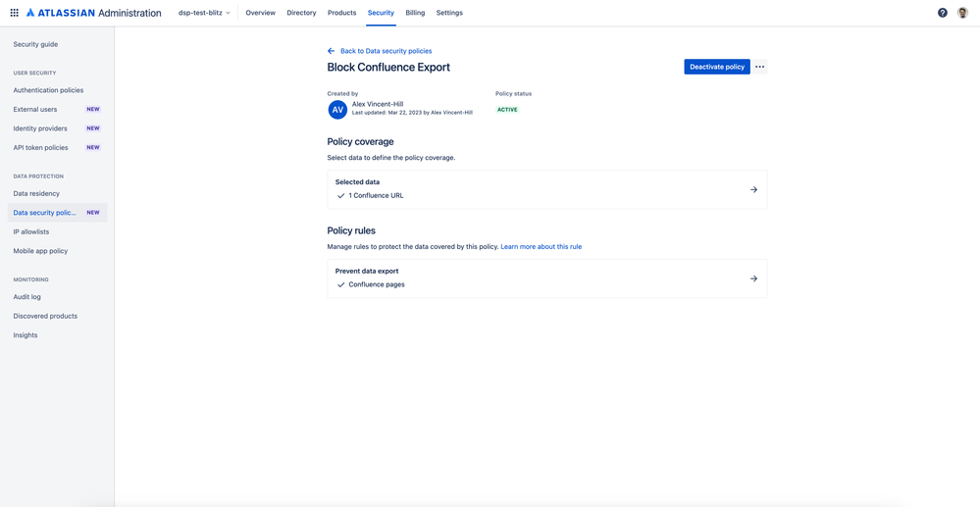
Task: Open Audit log in sidebar
Action: 26,297
